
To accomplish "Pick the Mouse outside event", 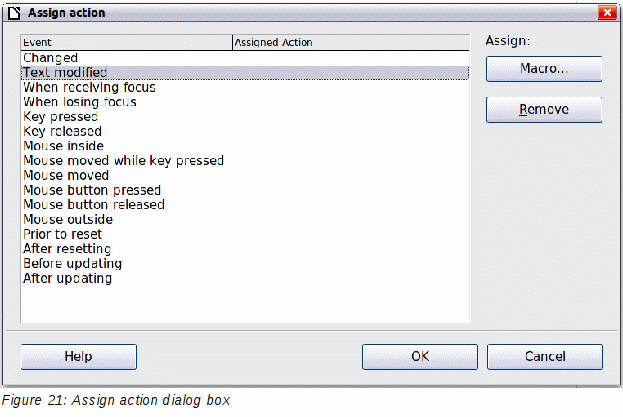I will coord(245,220).
